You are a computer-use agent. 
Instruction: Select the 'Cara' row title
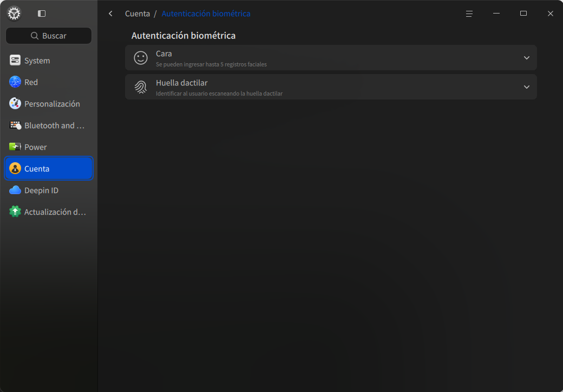(x=163, y=54)
